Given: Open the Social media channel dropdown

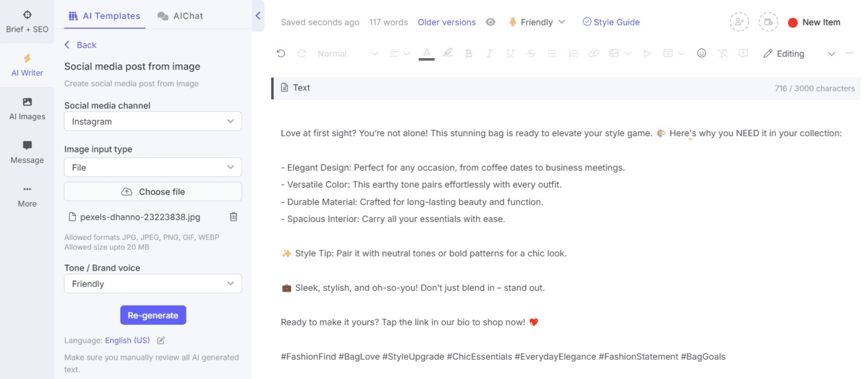Looking at the screenshot, I should pyautogui.click(x=153, y=121).
